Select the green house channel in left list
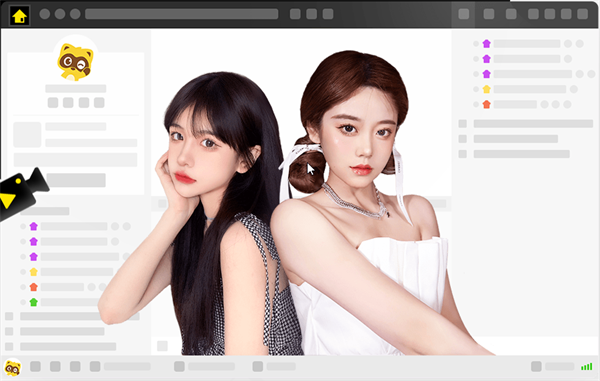Viewport: 600px width, 381px height. [x=34, y=302]
